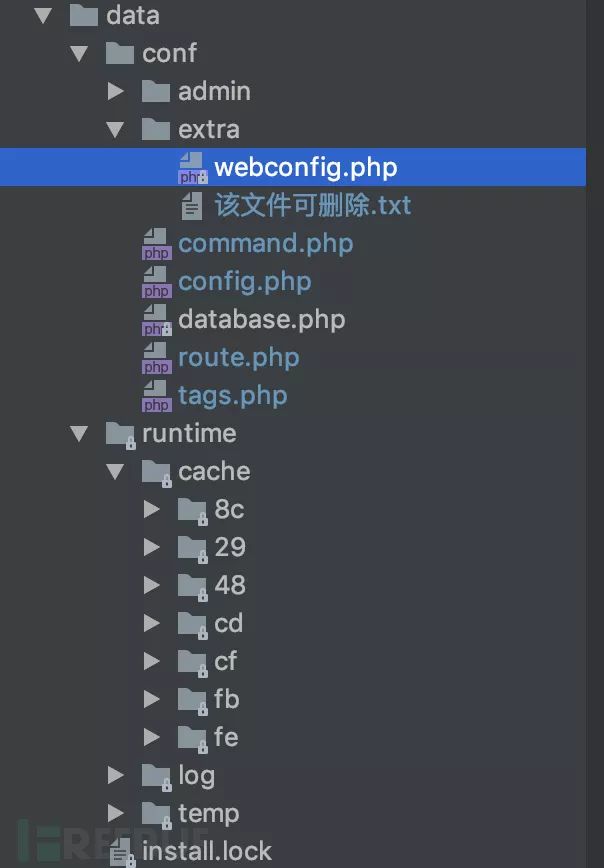The height and width of the screenshot is (868, 604).
Task: Click the locked folder icon of runtime
Action: point(121,434)
